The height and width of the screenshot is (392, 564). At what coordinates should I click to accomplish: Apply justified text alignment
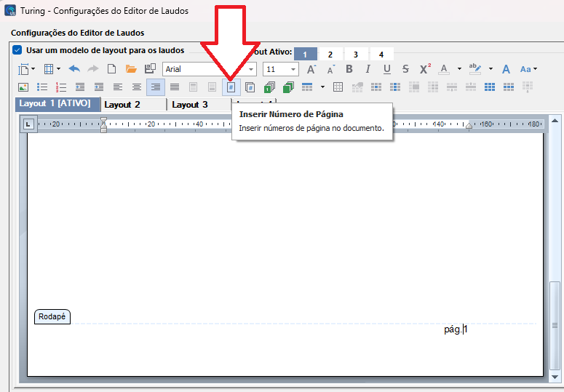175,87
